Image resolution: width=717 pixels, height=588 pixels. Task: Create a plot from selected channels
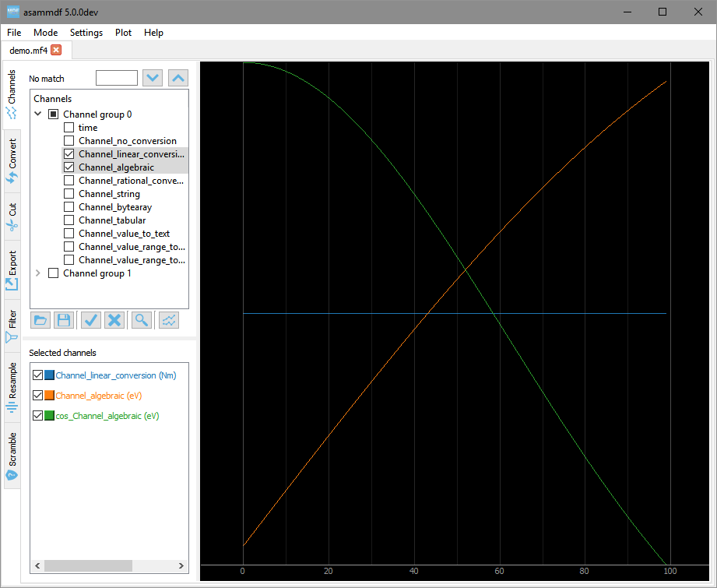[169, 319]
